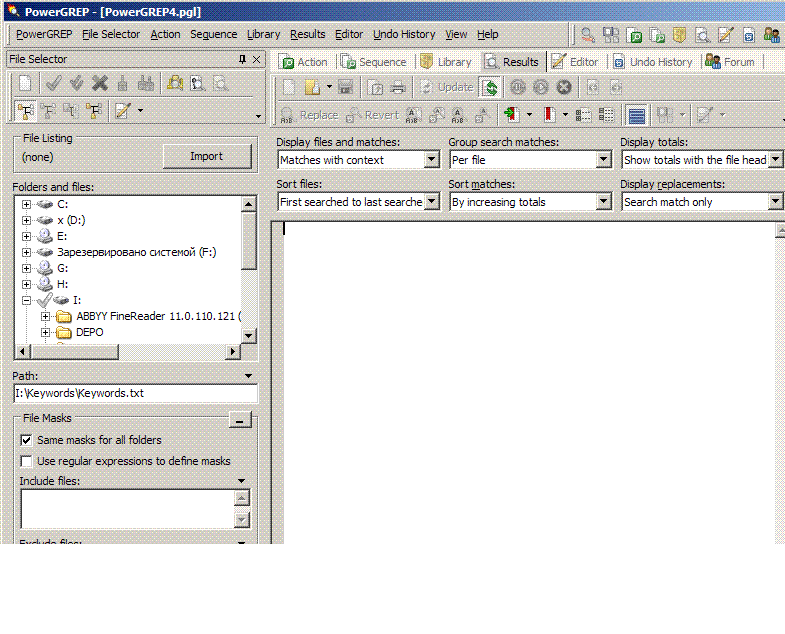Toggle the blue lines word wrap icon
The width and height of the screenshot is (785, 634).
pyautogui.click(x=636, y=116)
